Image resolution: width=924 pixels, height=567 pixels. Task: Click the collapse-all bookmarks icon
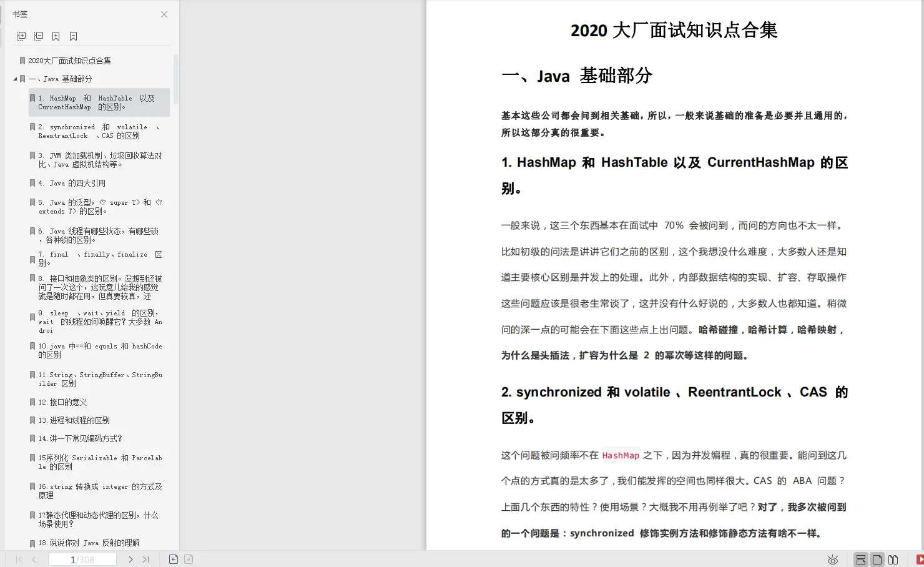[x=39, y=36]
